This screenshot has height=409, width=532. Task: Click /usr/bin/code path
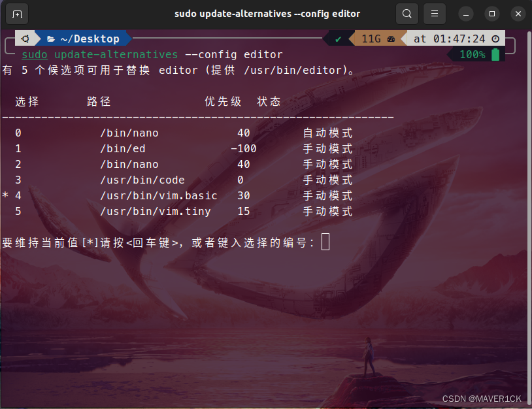[142, 180]
